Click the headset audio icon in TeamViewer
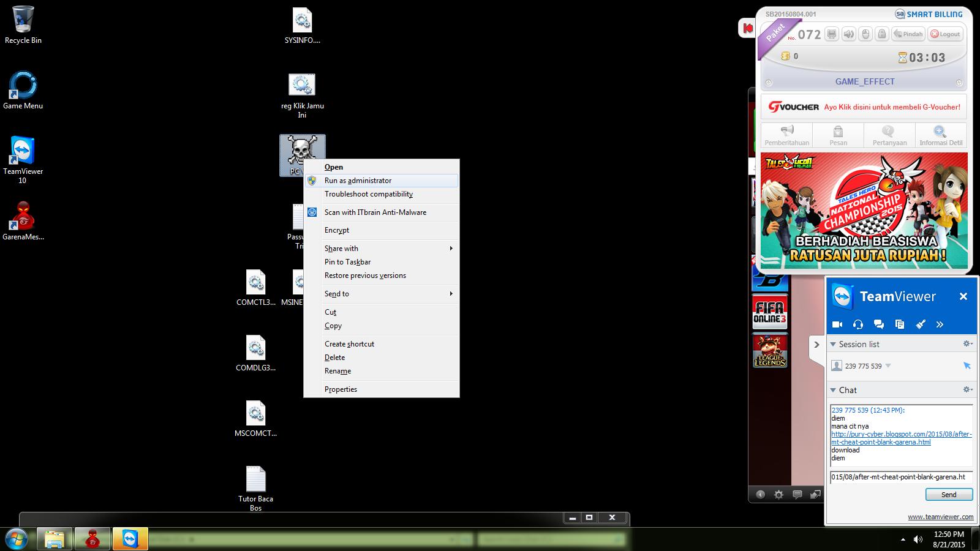Screen dimensions: 980x551 [x=858, y=324]
